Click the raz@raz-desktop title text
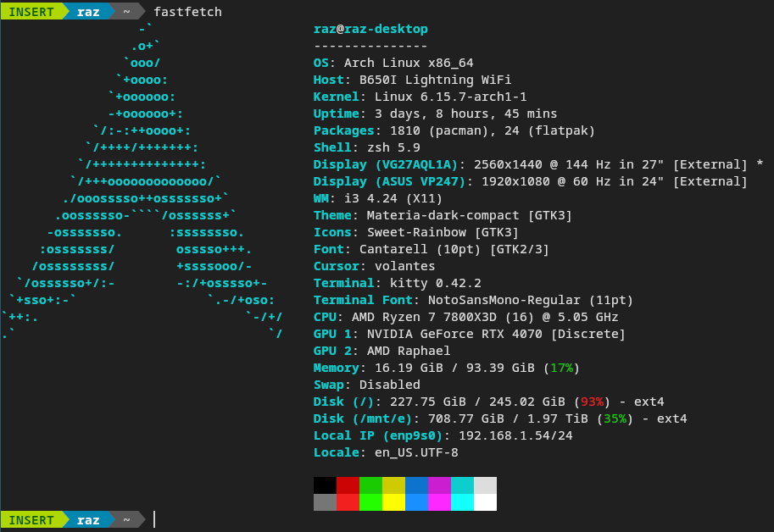Image resolution: width=774 pixels, height=532 pixels. [370, 29]
